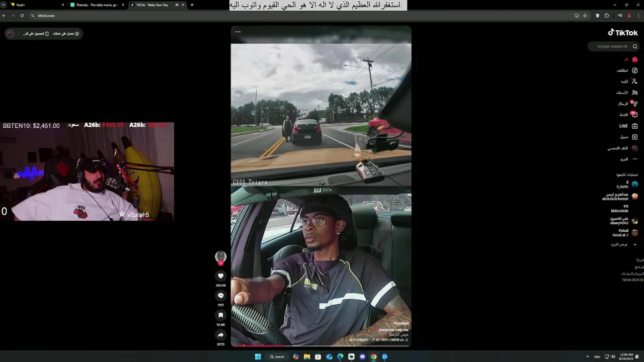Open browser extensions puzzle icon

click(x=607, y=16)
